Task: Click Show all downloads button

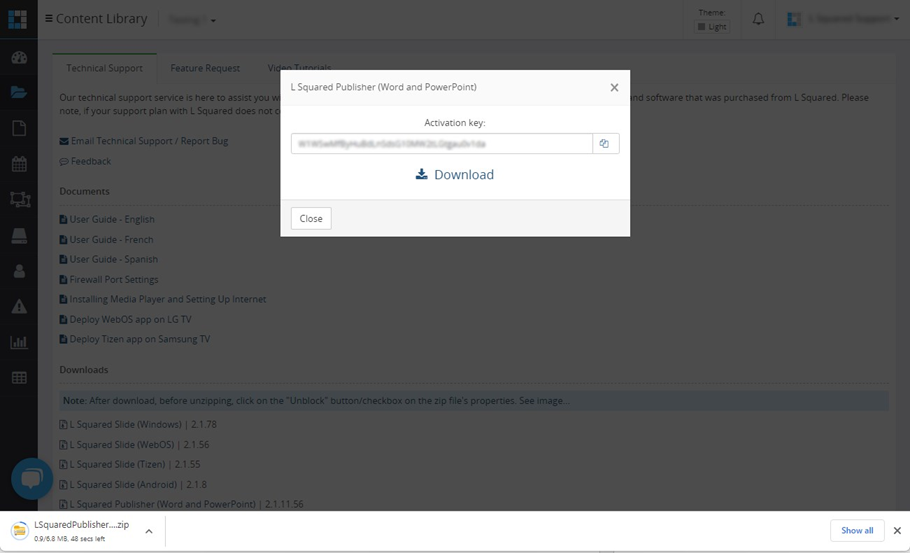Action: tap(857, 530)
